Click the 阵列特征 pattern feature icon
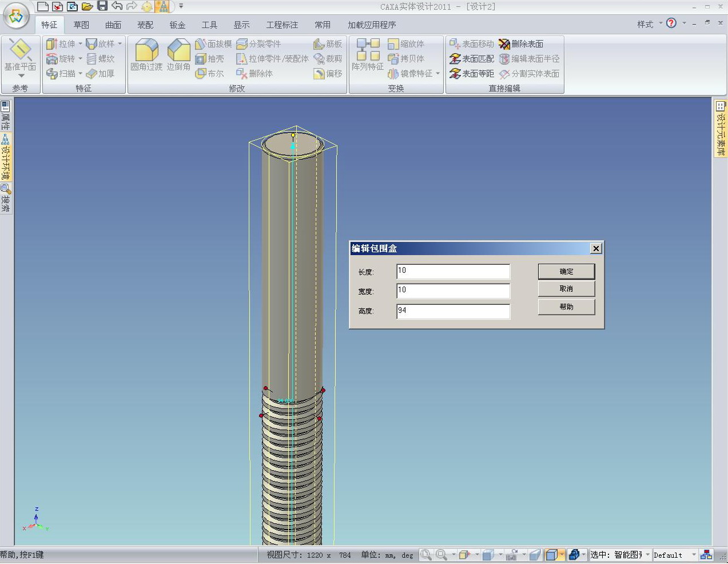 click(368, 50)
